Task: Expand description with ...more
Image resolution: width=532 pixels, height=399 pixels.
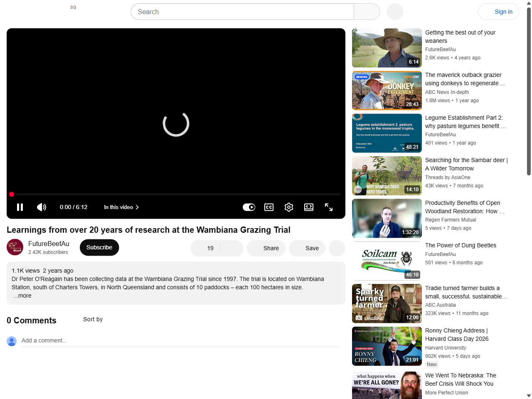Action: tap(22, 296)
